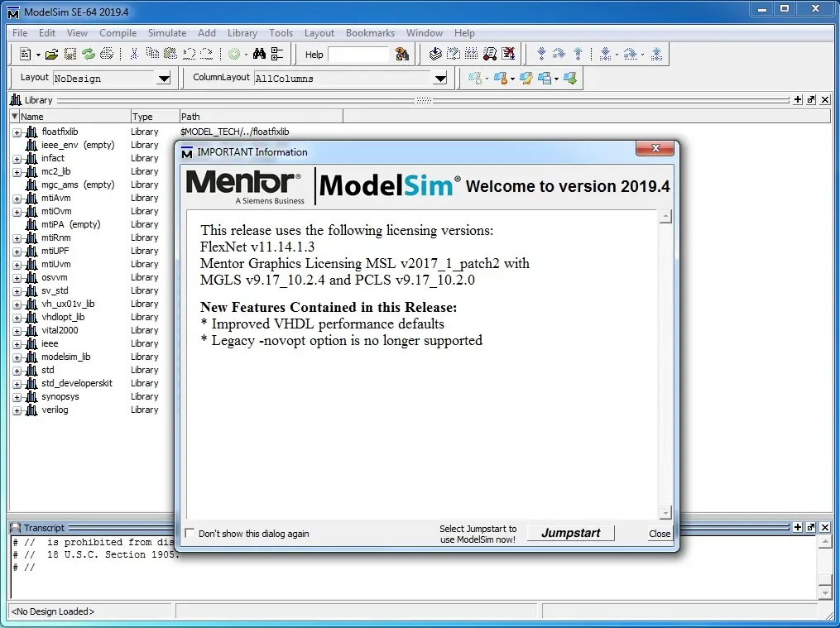Image resolution: width=840 pixels, height=628 pixels.
Task: Sort the Library list by the Type column
Action: click(155, 116)
